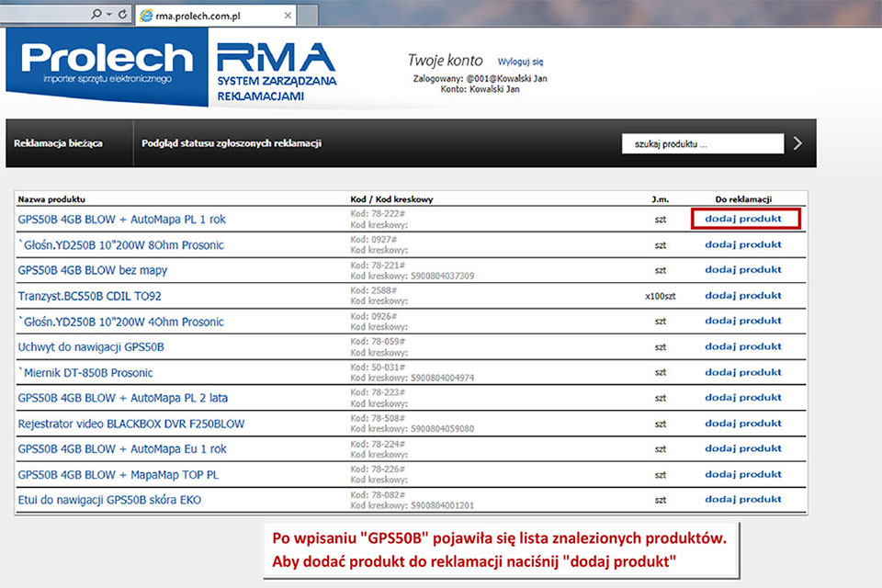Viewport: 882px width, 588px height.
Task: Click the browser search magnifier icon
Action: point(96,14)
